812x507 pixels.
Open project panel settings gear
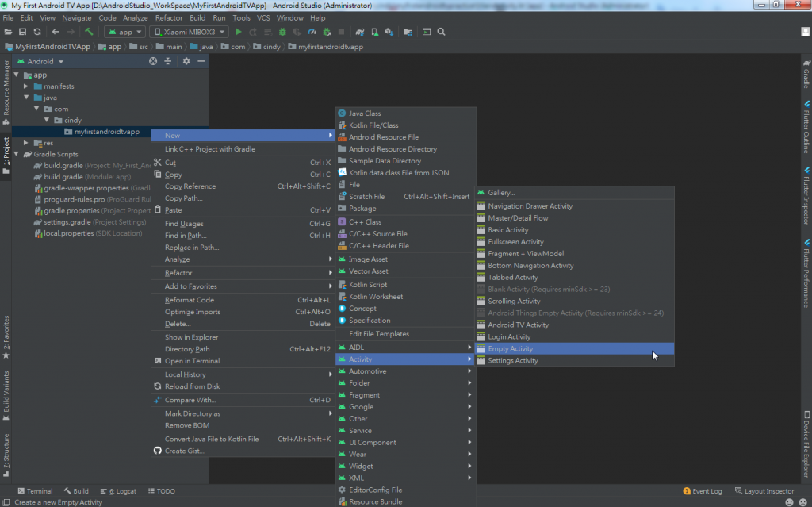pos(186,61)
